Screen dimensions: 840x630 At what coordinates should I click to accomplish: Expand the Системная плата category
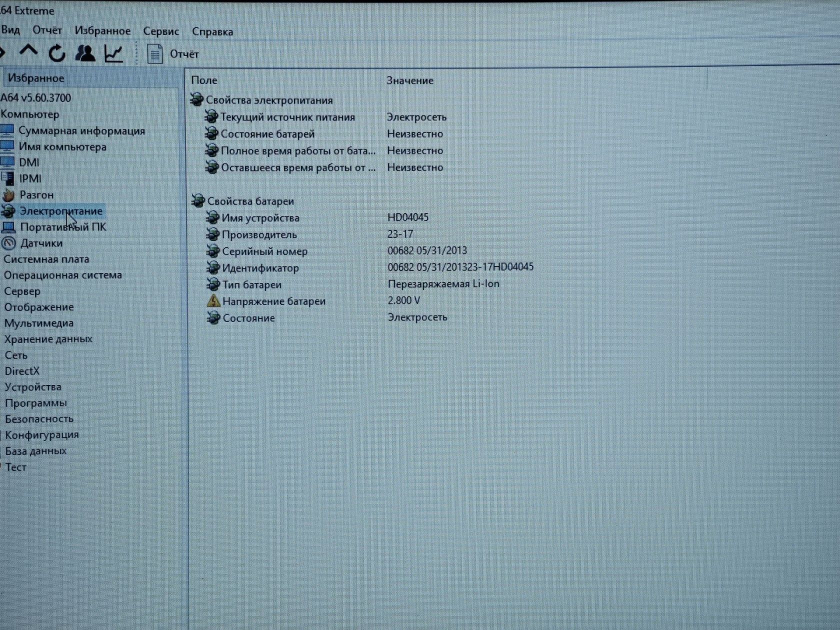(x=46, y=259)
